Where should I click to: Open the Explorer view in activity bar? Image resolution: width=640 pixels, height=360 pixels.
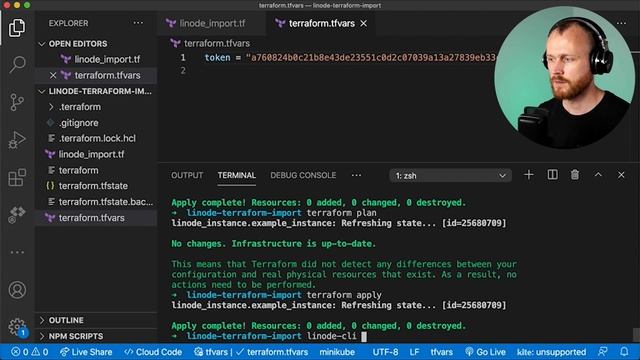point(17,28)
